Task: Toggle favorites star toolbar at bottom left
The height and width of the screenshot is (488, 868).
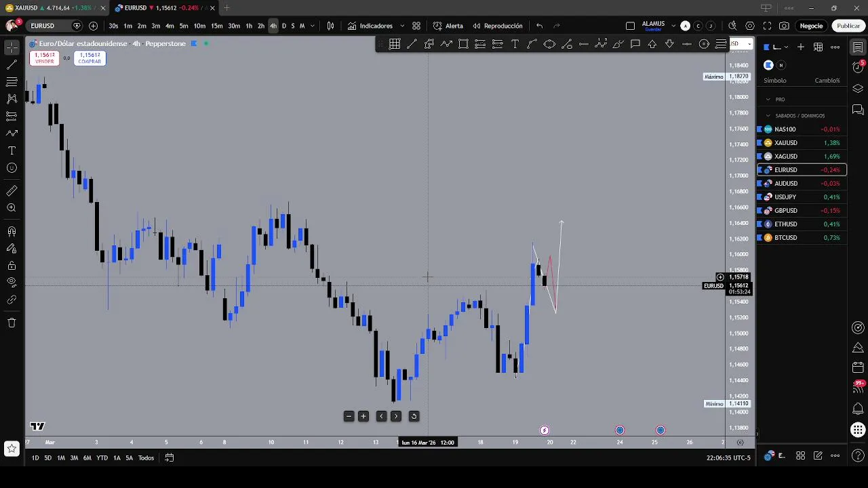Action: 12,449
